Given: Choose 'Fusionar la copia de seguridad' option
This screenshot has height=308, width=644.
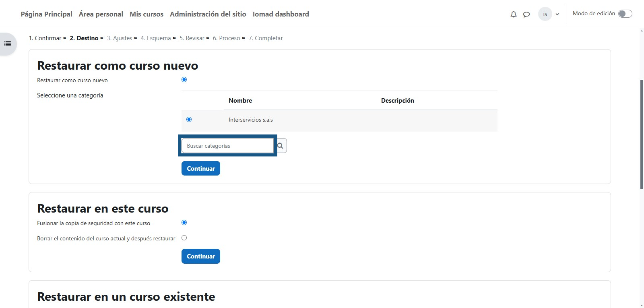Looking at the screenshot, I should coord(184,223).
